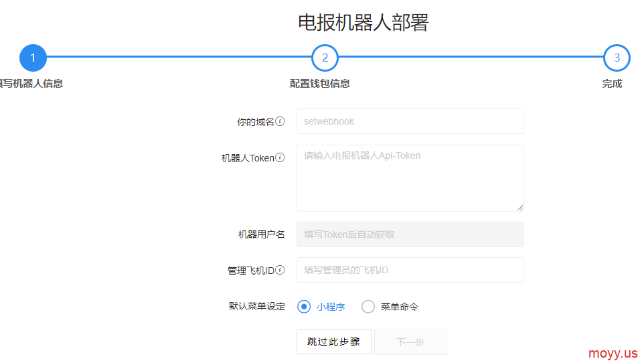Select step 1 circle in the progress bar

33,58
